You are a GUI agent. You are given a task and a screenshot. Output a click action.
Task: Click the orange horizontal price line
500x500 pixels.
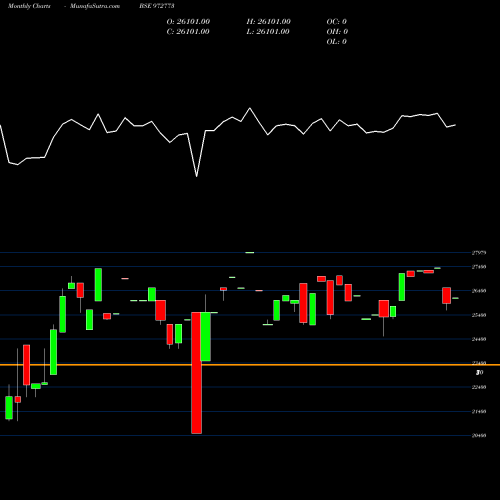[250, 365]
